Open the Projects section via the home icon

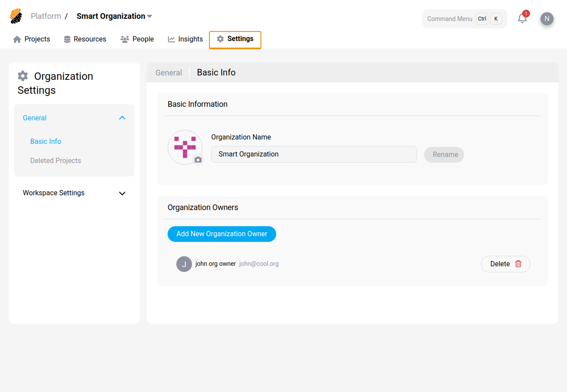[17, 39]
